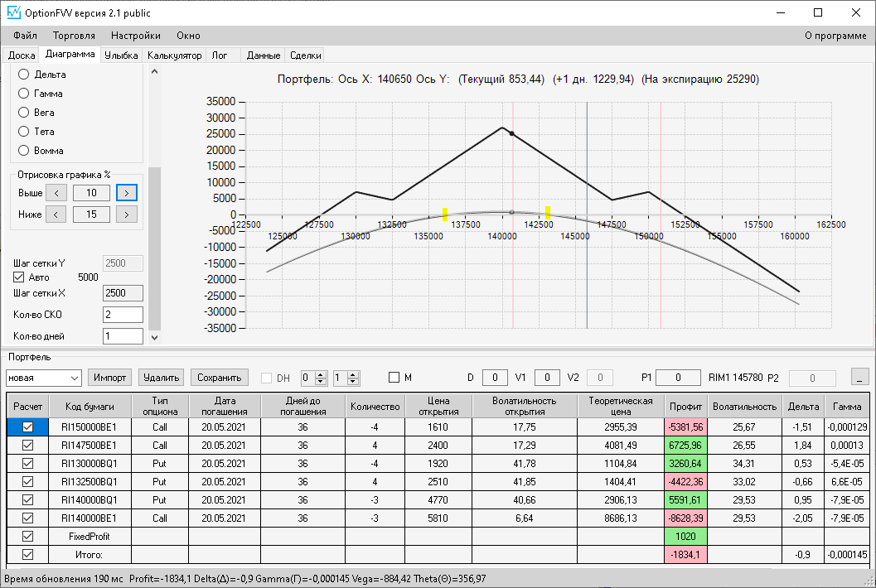Click the Шаг сетки X input field

123,293
